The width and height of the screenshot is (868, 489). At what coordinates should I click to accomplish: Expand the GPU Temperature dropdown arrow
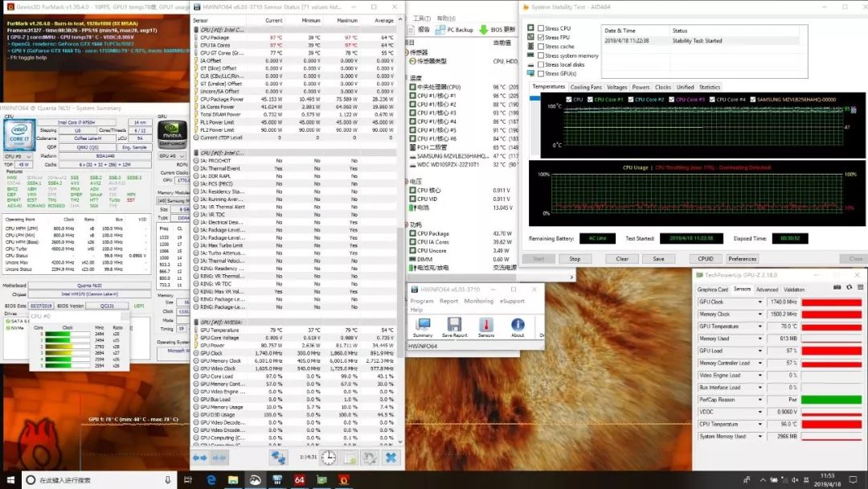point(760,327)
